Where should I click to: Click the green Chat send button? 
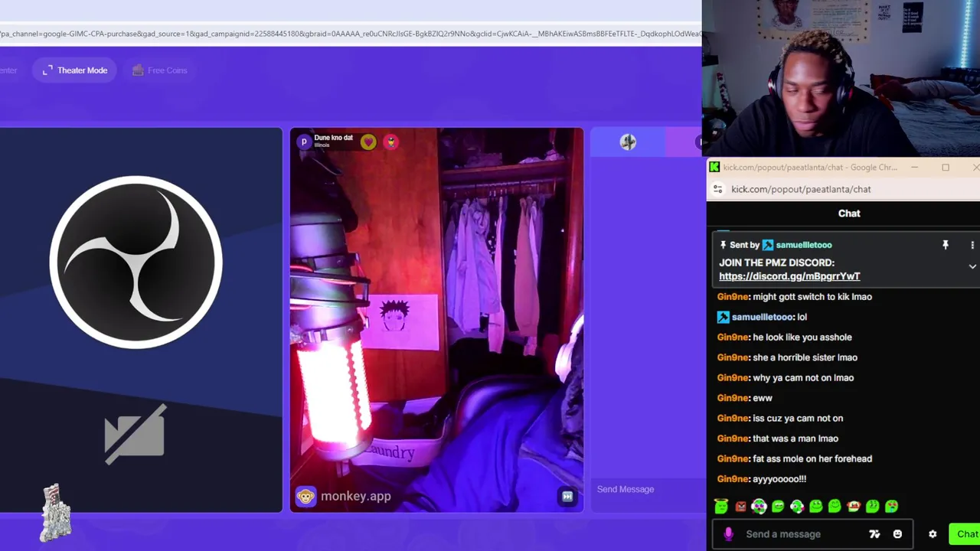click(x=965, y=534)
